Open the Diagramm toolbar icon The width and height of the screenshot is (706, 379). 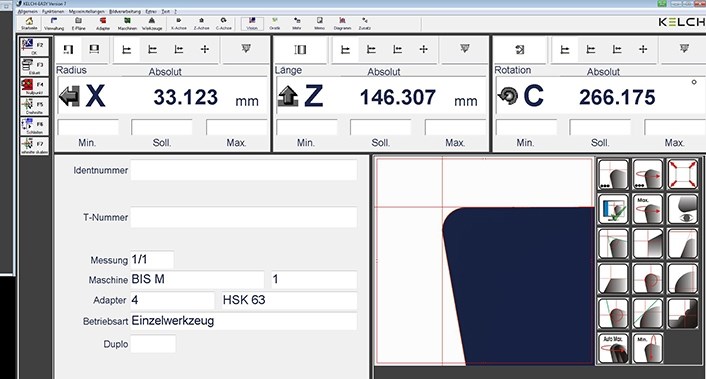tap(342, 23)
